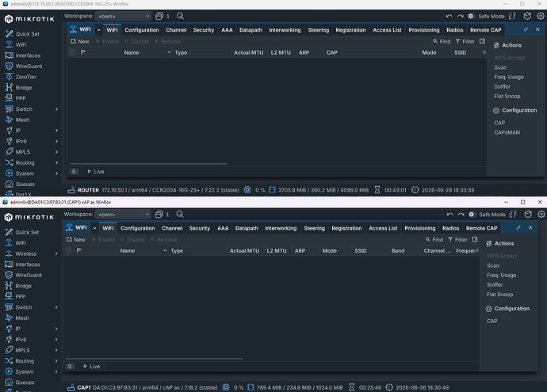Open Quick Set in ROUTER window sidebar
This screenshot has height=392, width=547.
coord(22,34)
